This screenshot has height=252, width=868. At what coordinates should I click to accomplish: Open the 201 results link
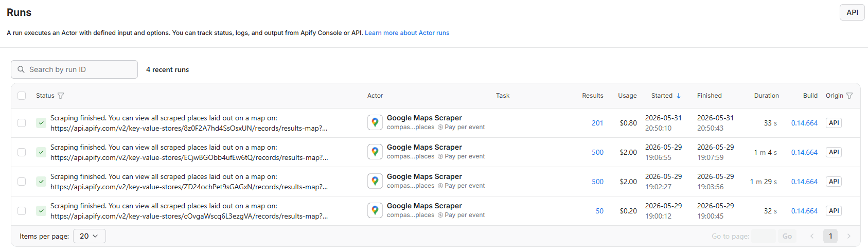[x=597, y=123]
